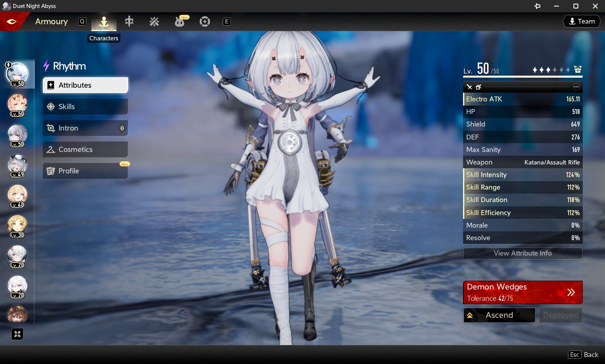Open the Intron menu entry
Screen dimensions: 605x364
pyautogui.click(x=85, y=128)
